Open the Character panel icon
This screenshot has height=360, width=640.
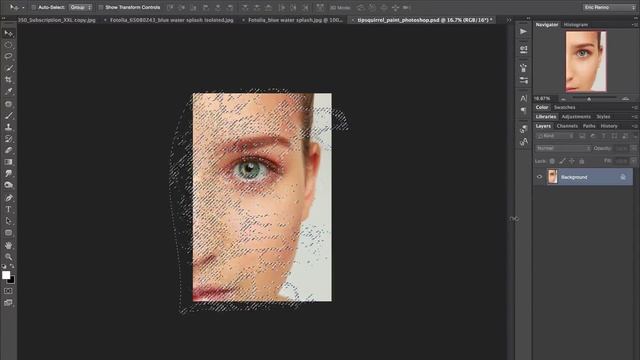click(x=524, y=98)
